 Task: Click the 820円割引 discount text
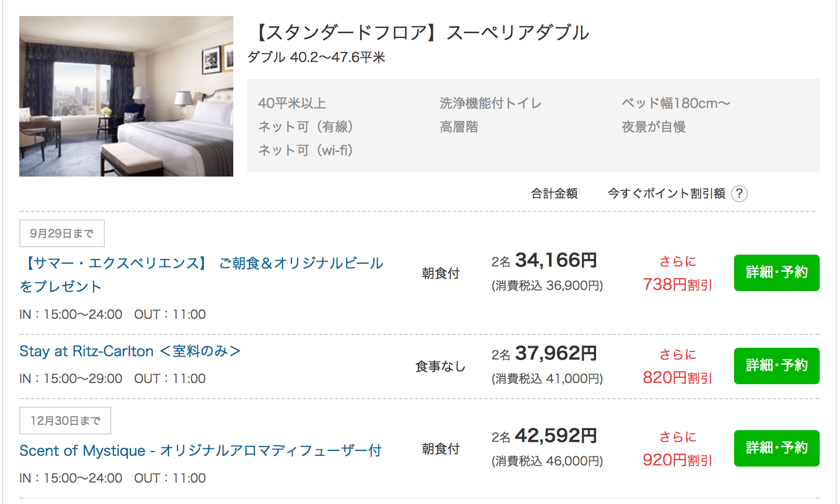[677, 378]
